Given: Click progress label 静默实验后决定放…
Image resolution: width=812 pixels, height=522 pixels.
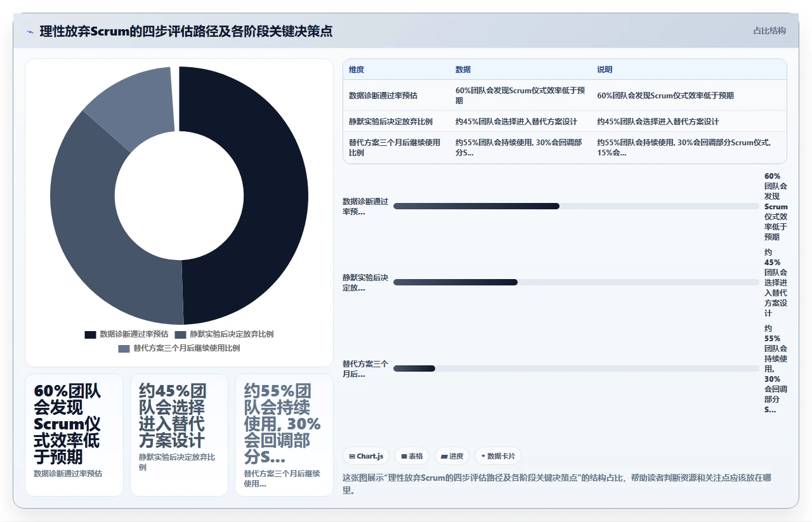Looking at the screenshot, I should point(365,283).
